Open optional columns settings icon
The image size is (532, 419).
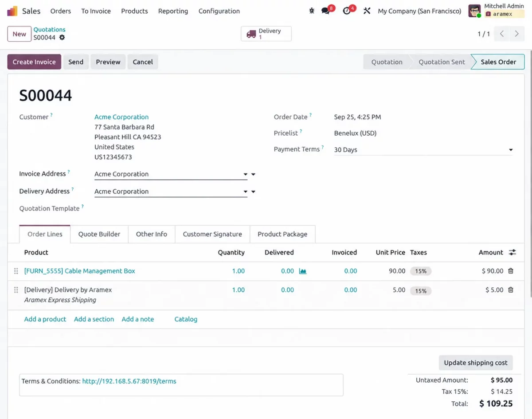click(512, 252)
